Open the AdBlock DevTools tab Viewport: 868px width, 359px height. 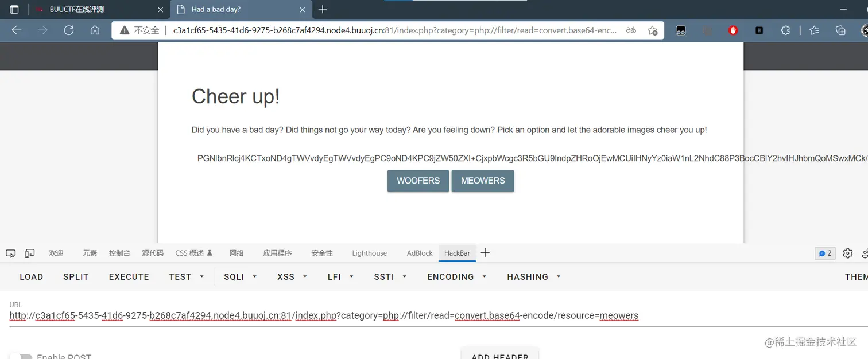(420, 253)
